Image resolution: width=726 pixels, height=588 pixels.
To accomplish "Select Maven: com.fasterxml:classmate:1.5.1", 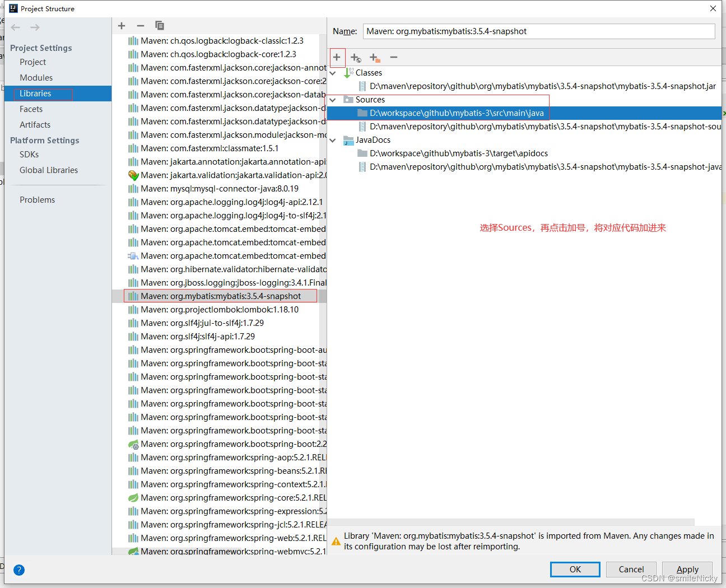I will pyautogui.click(x=210, y=148).
